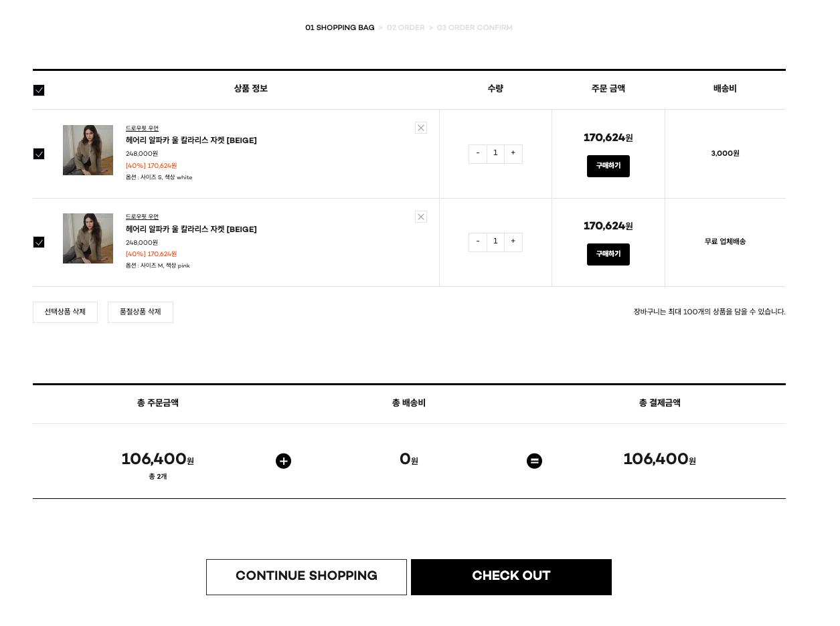Click CONTINUE SHOPPING
Image resolution: width=840 pixels, height=626 pixels.
(x=307, y=577)
